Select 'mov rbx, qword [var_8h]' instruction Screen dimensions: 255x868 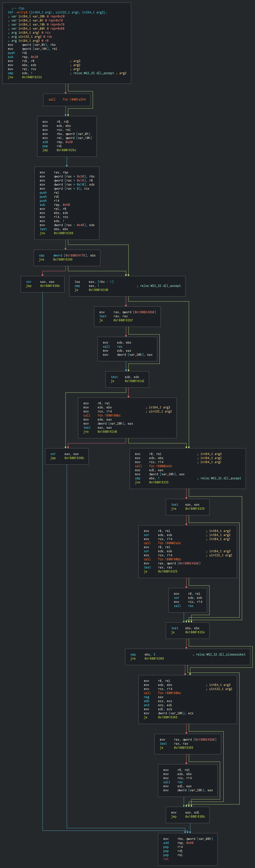click(66, 134)
